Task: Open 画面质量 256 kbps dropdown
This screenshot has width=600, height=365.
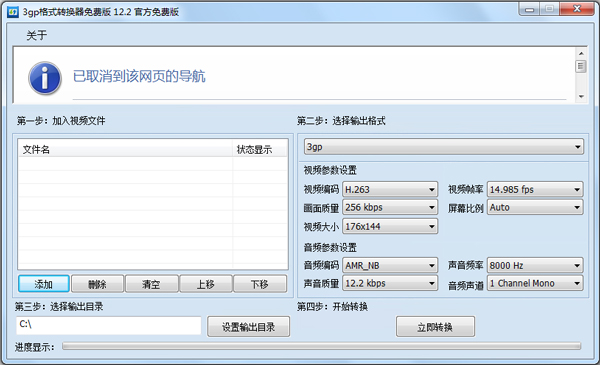Action: point(390,207)
